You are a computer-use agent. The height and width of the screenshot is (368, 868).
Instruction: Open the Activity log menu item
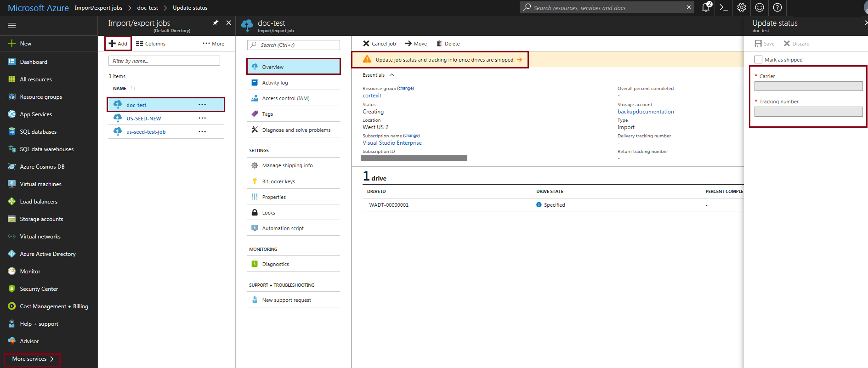point(275,83)
